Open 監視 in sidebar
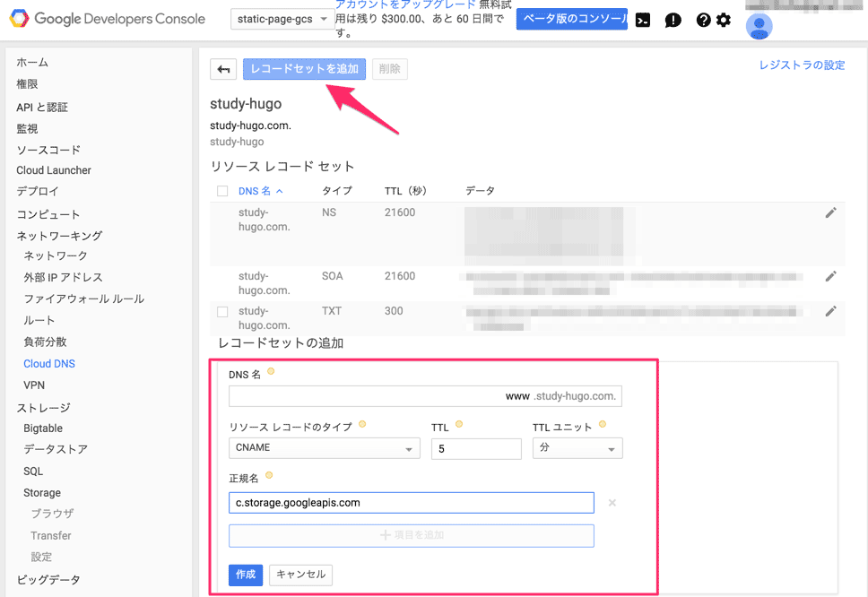This screenshot has height=597, width=868. pos(27,129)
